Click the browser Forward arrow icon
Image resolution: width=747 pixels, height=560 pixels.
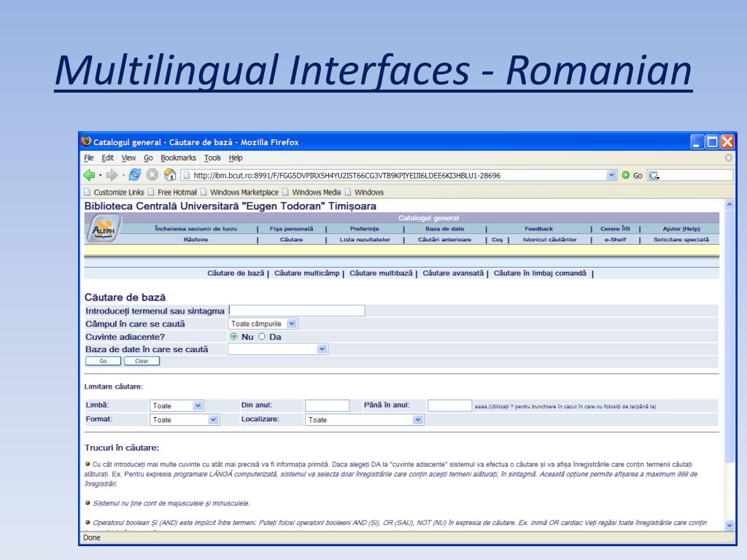(x=113, y=175)
